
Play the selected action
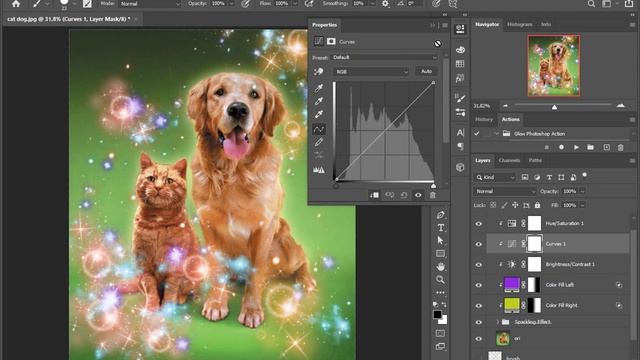coord(576,147)
